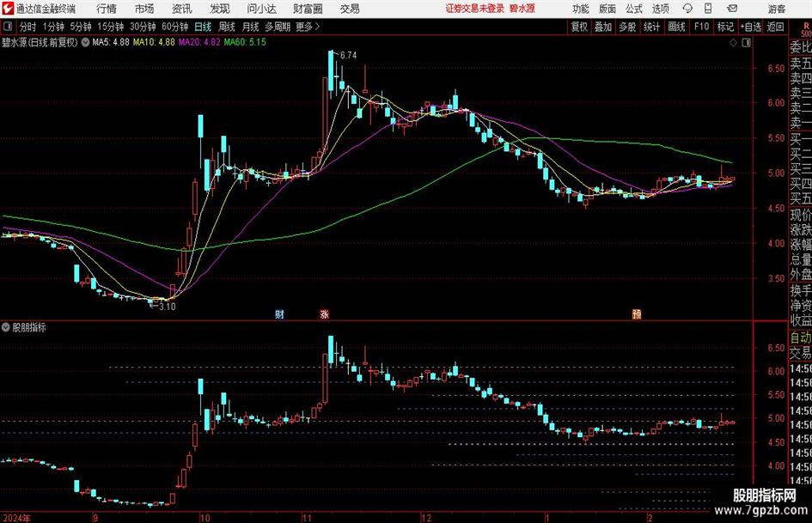
Task: Open the 多周期 multi-period view
Action: 278,27
